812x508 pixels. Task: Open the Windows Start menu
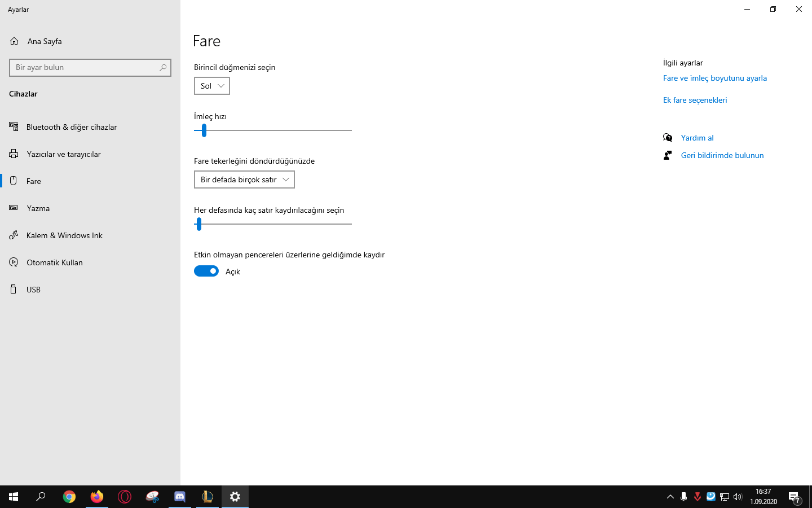click(x=14, y=497)
